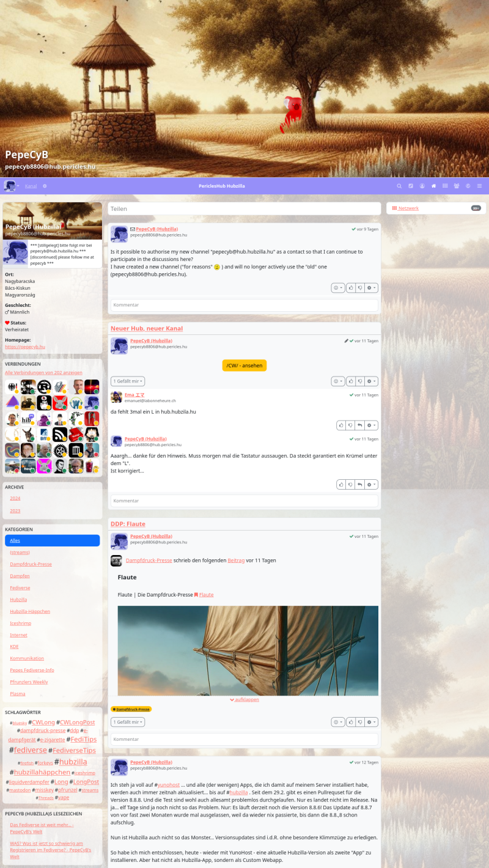The image size is (489, 868).
Task: Expand the post via 'aufklappen'
Action: click(x=244, y=699)
